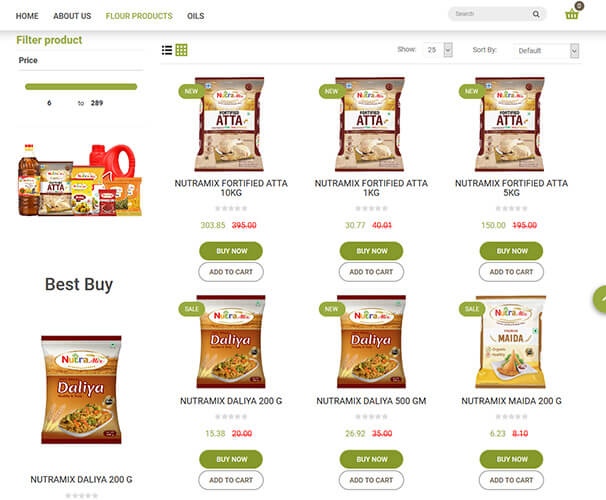Click the scroll-to-top arrow button

[599, 299]
